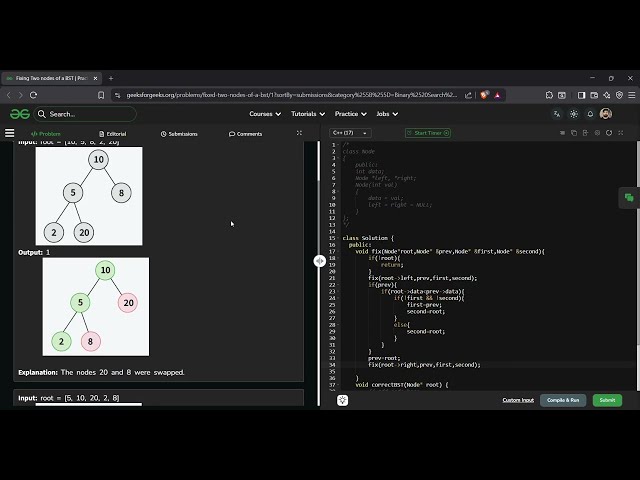Click the 'void correctBST' line in editor
The width and height of the screenshot is (640, 480).
click(402, 384)
